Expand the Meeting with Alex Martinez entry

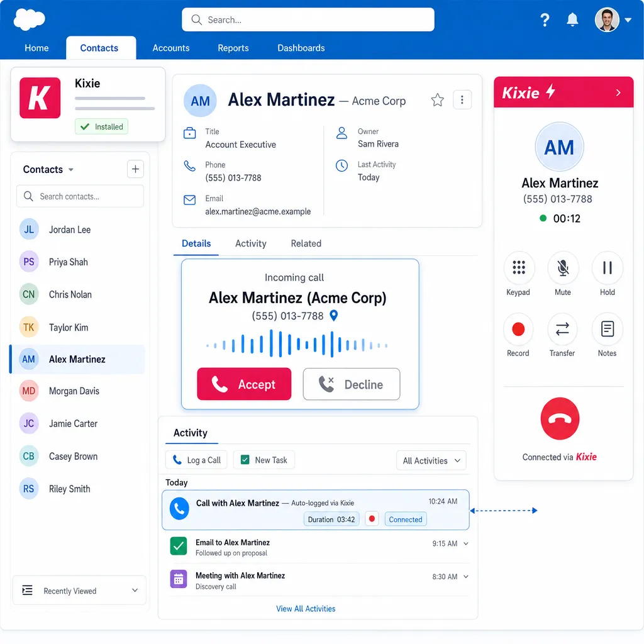coord(466,577)
